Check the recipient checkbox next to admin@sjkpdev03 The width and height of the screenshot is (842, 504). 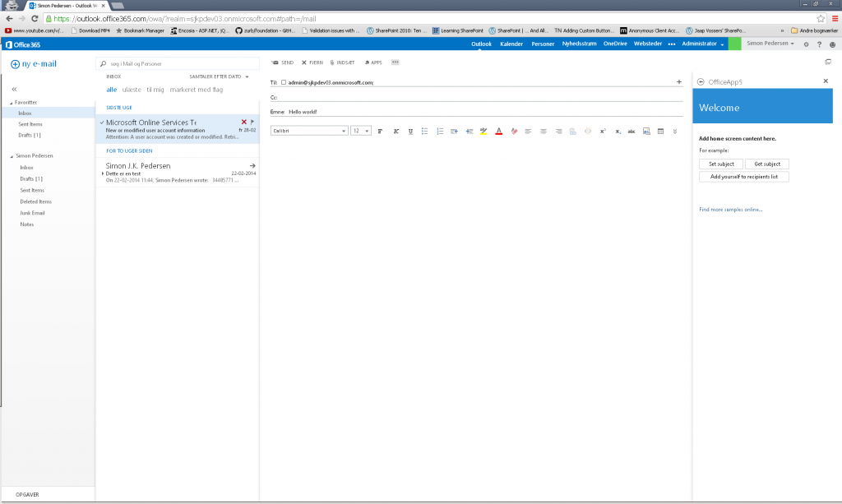tap(285, 81)
